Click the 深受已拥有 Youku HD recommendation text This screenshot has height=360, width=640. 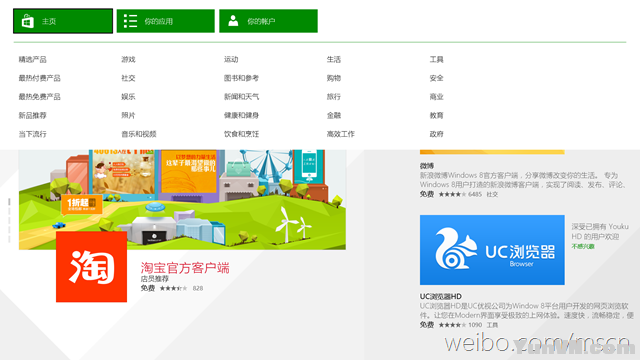point(600,231)
